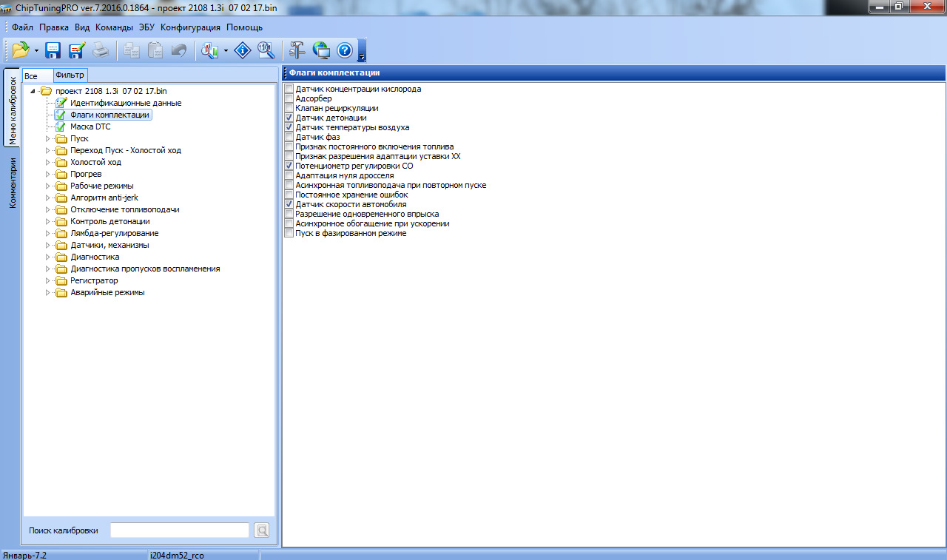Screen dimensions: 947x560
Task: Open the Комментарии side tab
Action: pos(13,182)
